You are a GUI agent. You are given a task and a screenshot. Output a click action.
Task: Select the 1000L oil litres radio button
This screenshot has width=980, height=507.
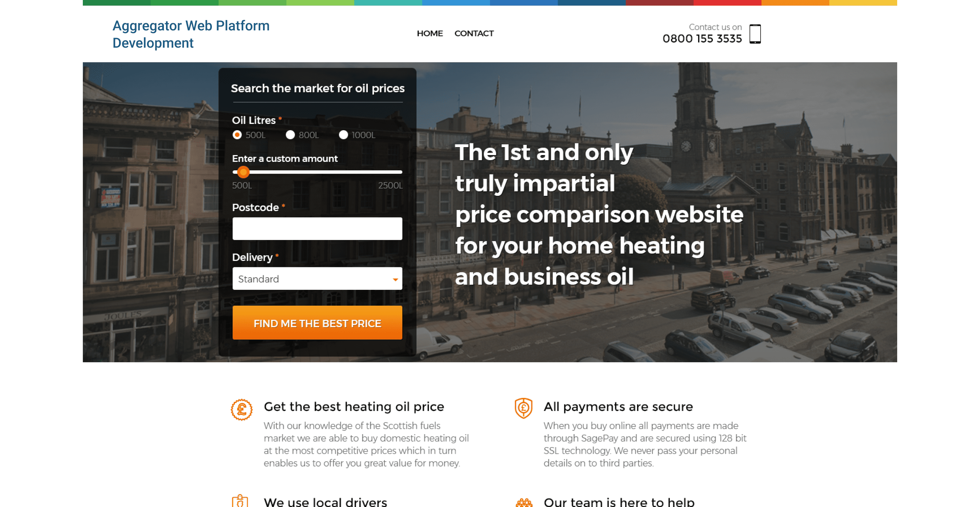click(342, 134)
